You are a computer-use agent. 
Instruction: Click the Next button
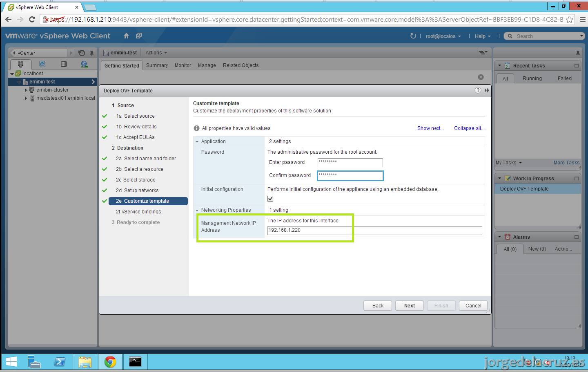(x=410, y=306)
